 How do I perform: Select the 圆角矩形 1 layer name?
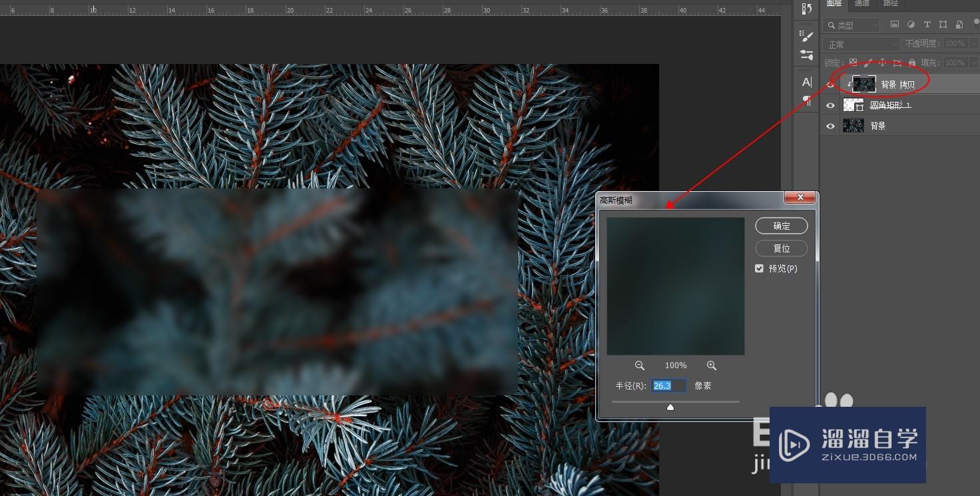891,105
